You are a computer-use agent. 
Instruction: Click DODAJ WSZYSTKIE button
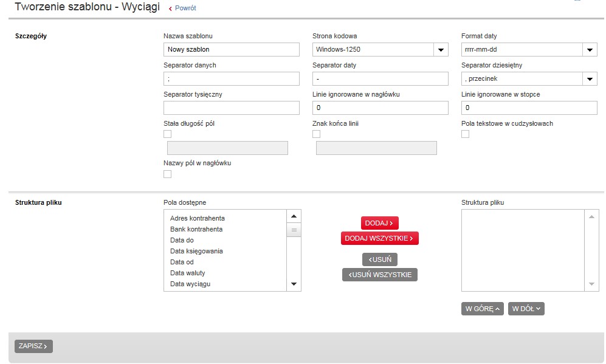pyautogui.click(x=380, y=239)
